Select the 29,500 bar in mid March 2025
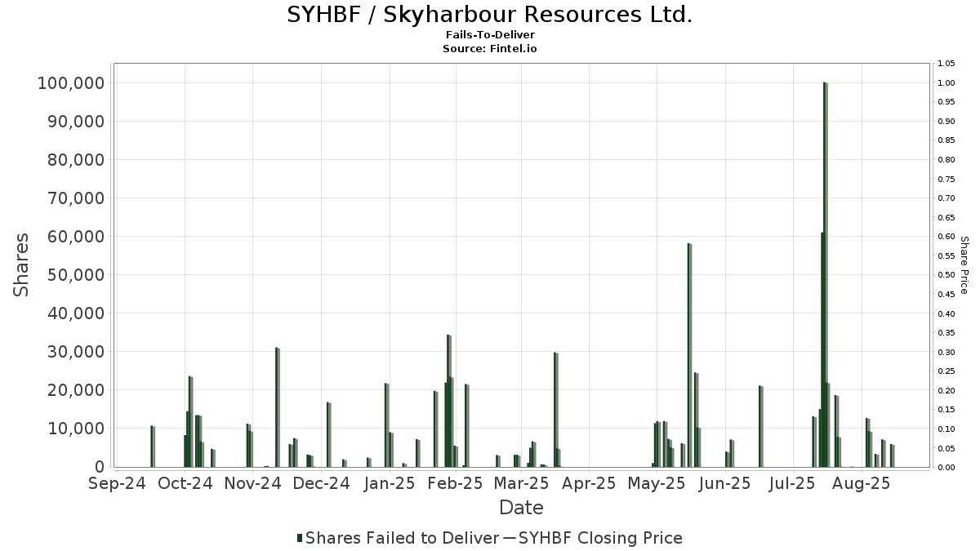Viewport: 980px width, 551px height. [x=556, y=410]
